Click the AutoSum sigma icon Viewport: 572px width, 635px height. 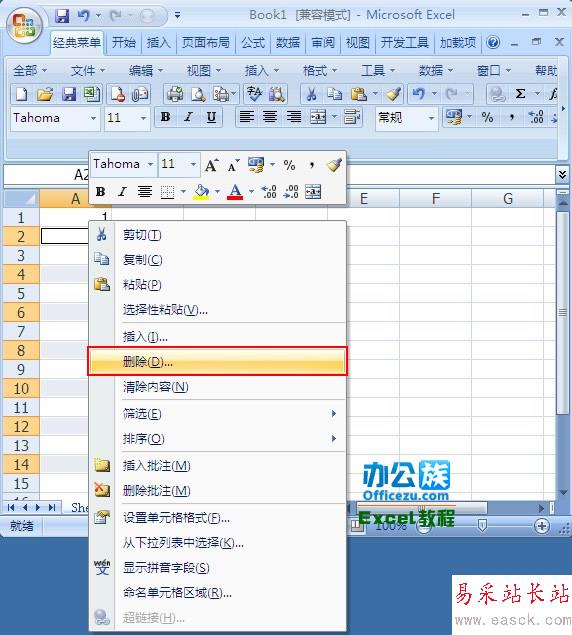tap(520, 94)
